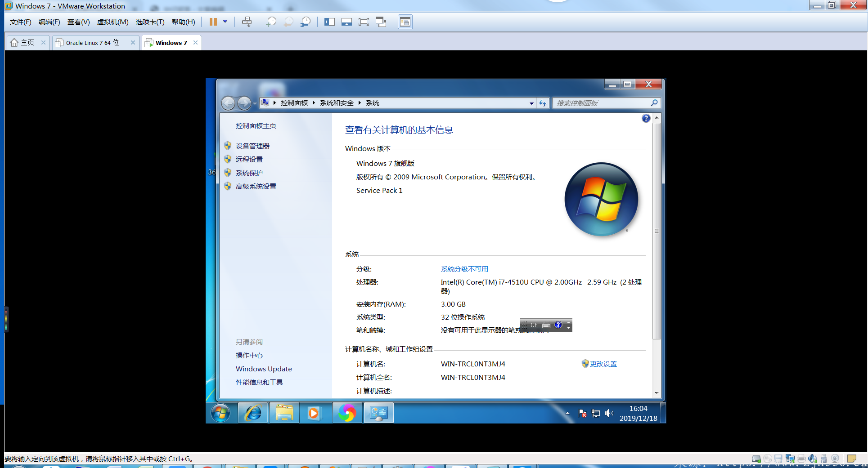The image size is (868, 468).
Task: Click the network tray icon
Action: pos(596,413)
